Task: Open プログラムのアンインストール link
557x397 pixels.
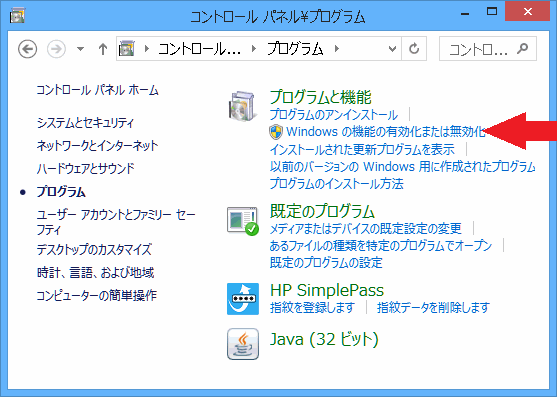Action: (x=334, y=115)
